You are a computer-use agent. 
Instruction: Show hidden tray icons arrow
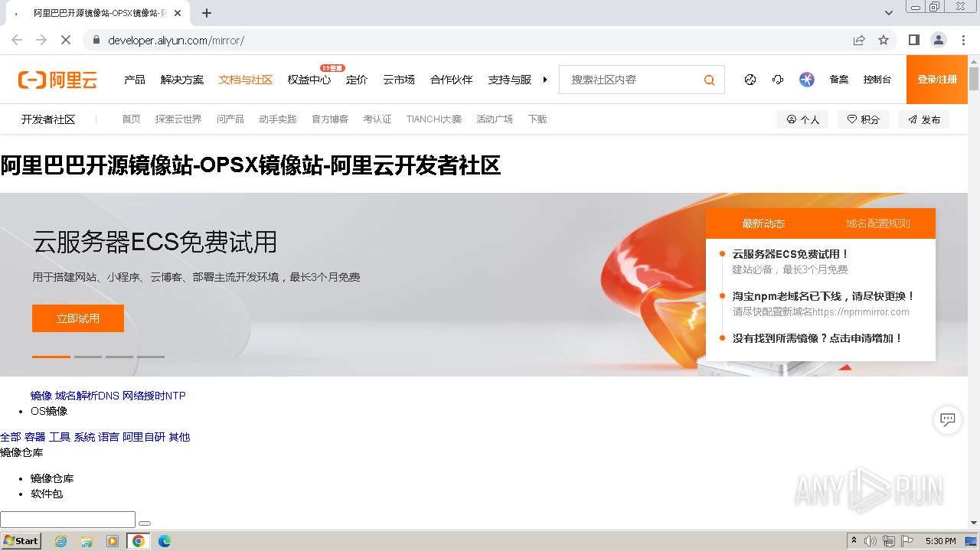pyautogui.click(x=854, y=541)
